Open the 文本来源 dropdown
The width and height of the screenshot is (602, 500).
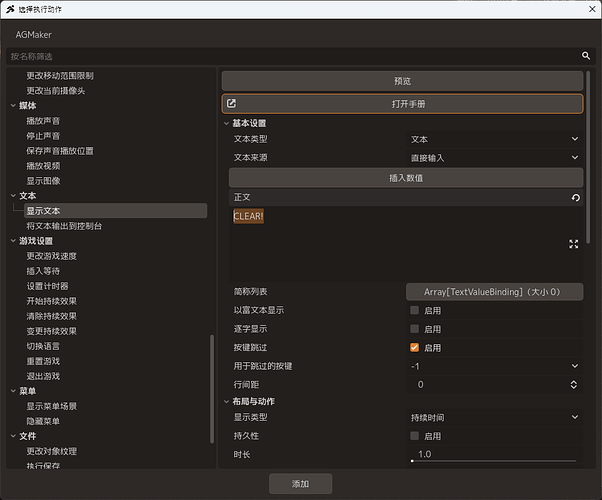tap(494, 157)
